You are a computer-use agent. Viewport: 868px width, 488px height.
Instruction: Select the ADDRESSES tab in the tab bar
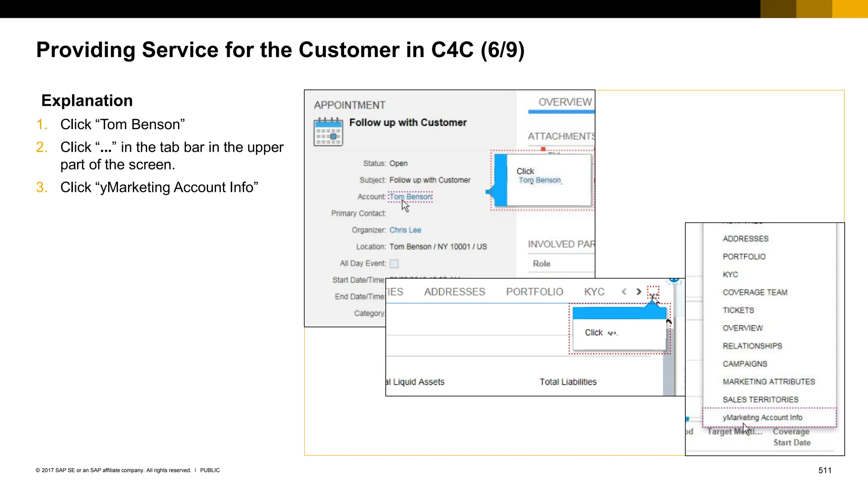(454, 292)
